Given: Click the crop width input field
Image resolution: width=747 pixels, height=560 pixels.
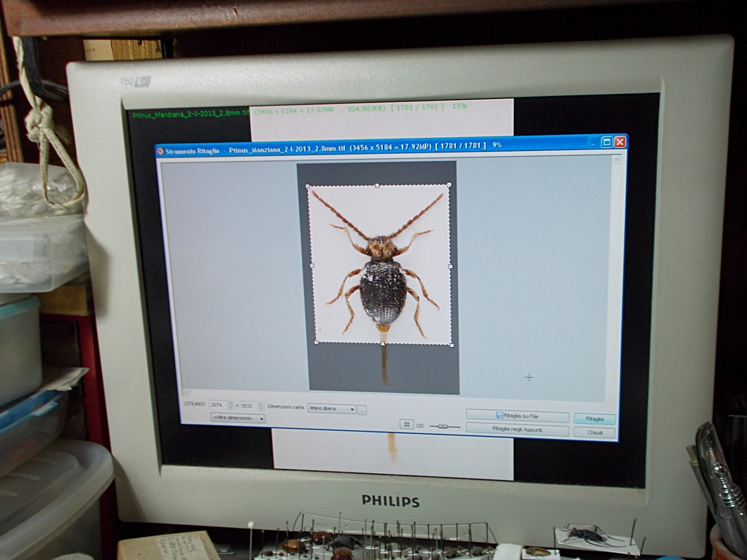Looking at the screenshot, I should click(x=218, y=405).
